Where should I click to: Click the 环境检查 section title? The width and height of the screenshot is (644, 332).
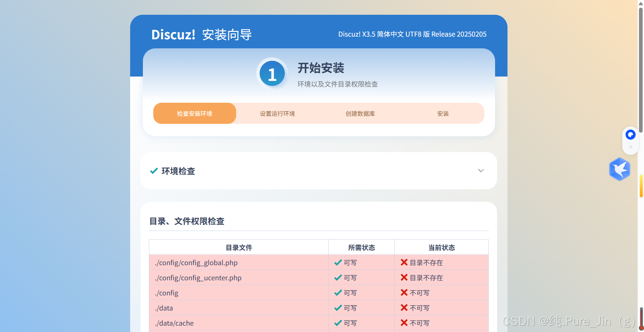178,171
